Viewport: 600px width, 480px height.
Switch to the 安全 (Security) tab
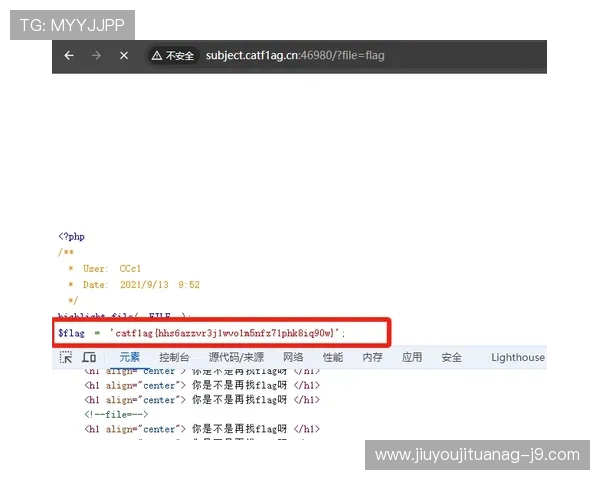point(451,357)
